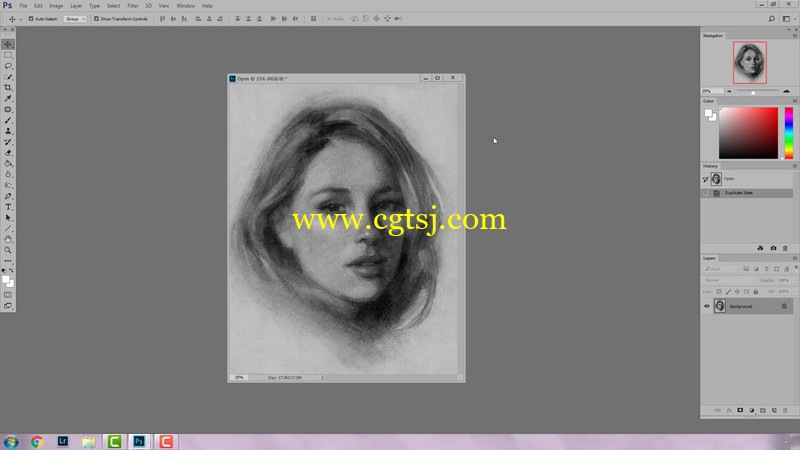The height and width of the screenshot is (450, 800).
Task: Select the Move tool in toolbox
Action: (8, 44)
